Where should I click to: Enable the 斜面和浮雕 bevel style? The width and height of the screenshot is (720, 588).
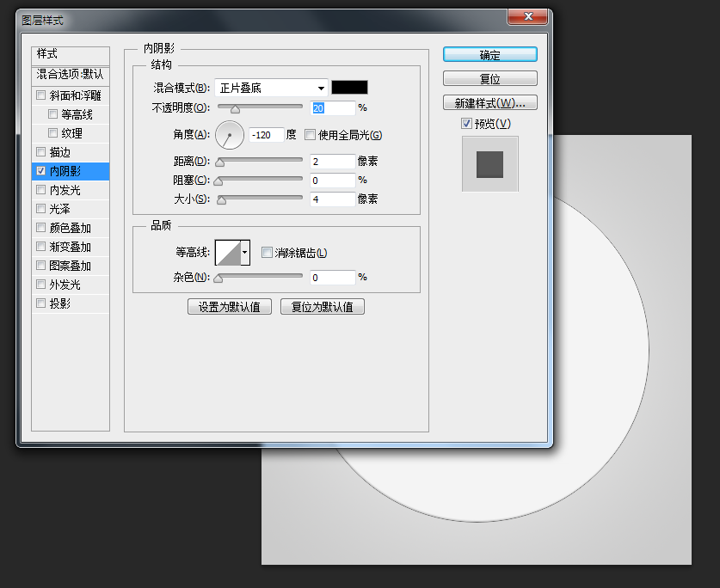coord(40,95)
